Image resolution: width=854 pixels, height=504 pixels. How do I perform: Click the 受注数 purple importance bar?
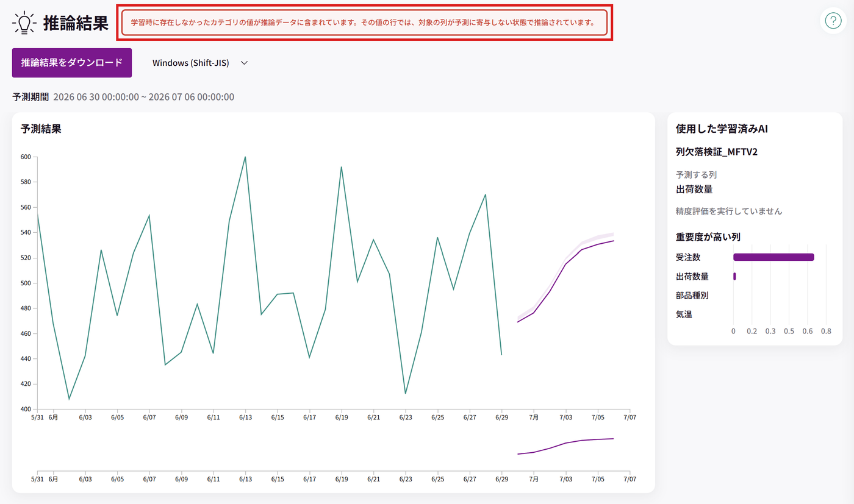pos(773,257)
